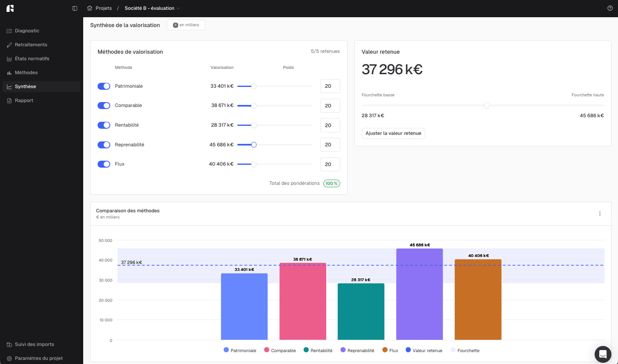Viewport: 618px width, 364px height.
Task: Click the Synthèse line-chart icon
Action: coord(9,86)
